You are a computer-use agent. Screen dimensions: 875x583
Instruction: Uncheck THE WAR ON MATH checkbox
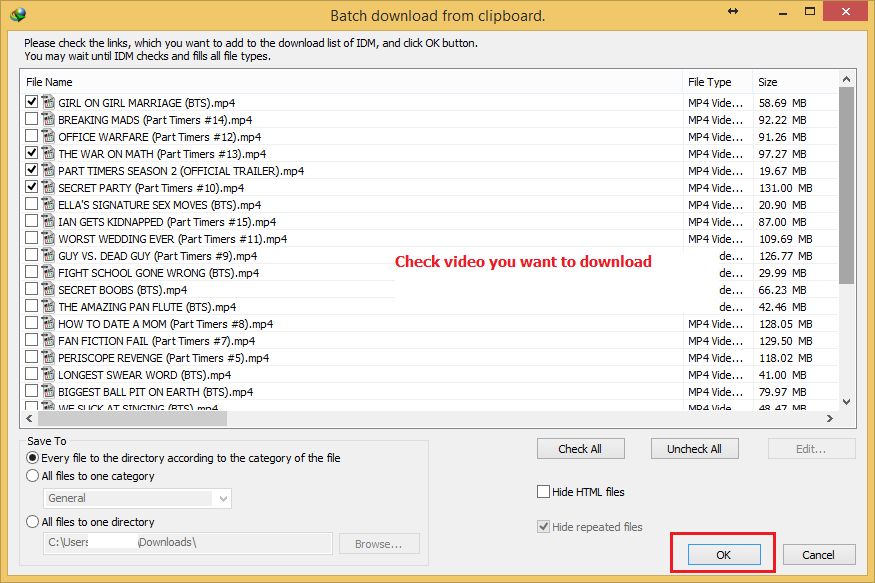32,154
